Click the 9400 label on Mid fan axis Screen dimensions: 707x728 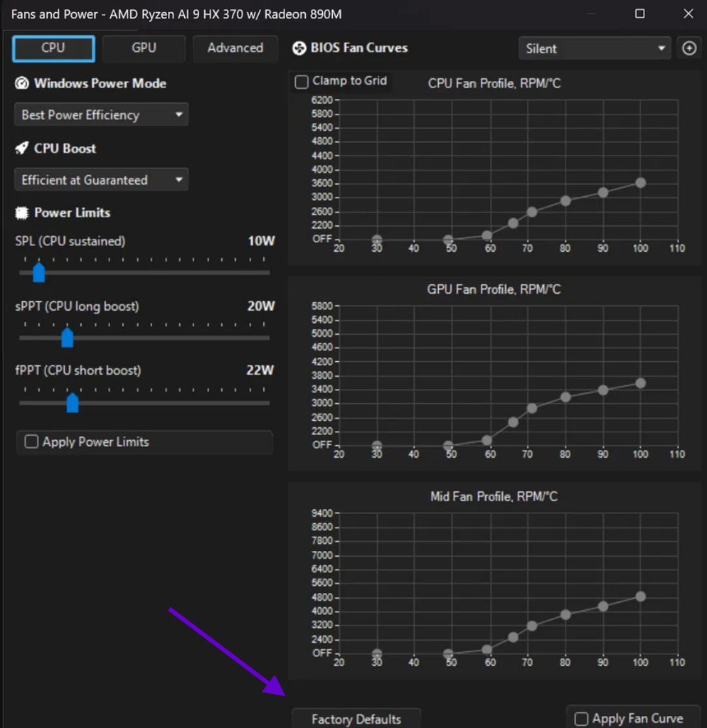coord(322,513)
